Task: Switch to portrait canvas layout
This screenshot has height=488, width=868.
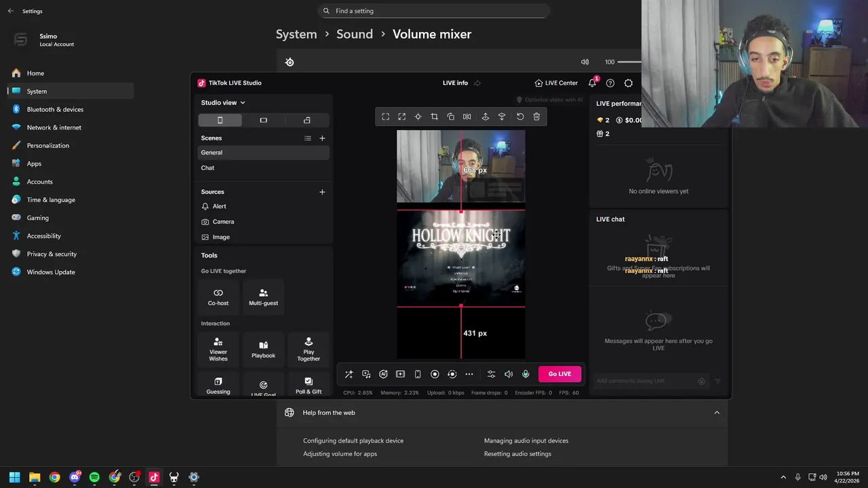Action: [x=220, y=120]
